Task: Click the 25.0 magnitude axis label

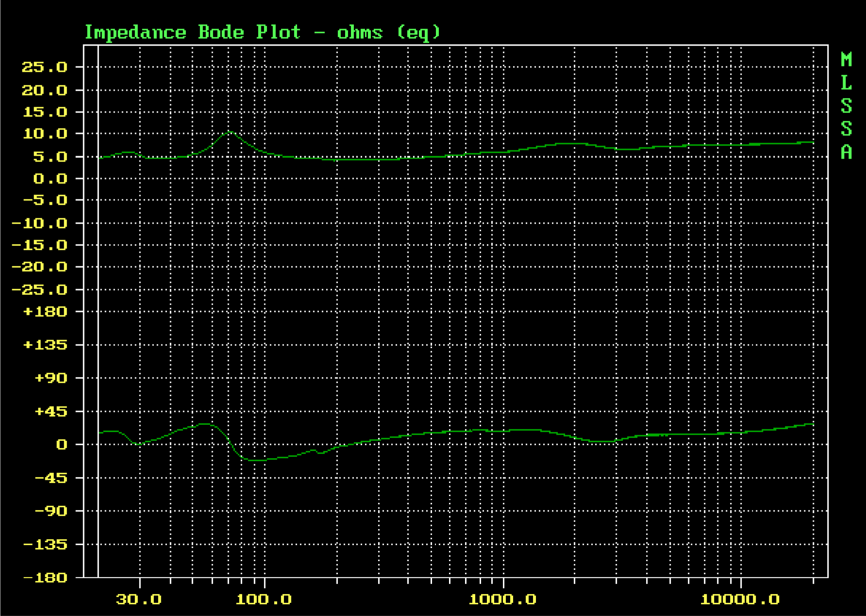Action: click(x=45, y=67)
